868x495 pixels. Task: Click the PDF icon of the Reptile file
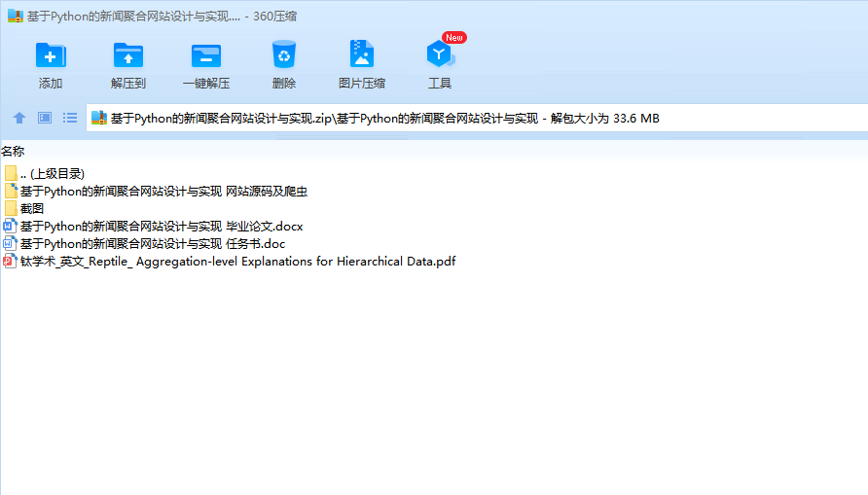coord(10,261)
